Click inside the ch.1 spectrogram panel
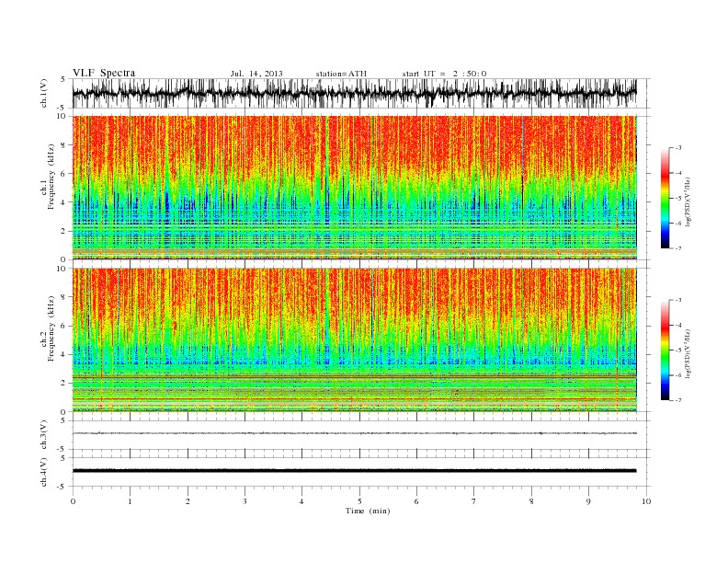This screenshot has height=563, width=728. point(354,188)
